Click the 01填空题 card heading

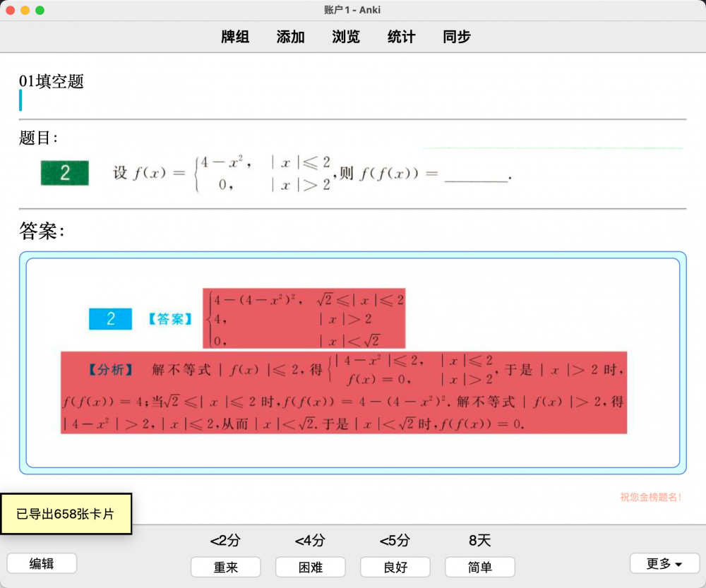(x=52, y=81)
